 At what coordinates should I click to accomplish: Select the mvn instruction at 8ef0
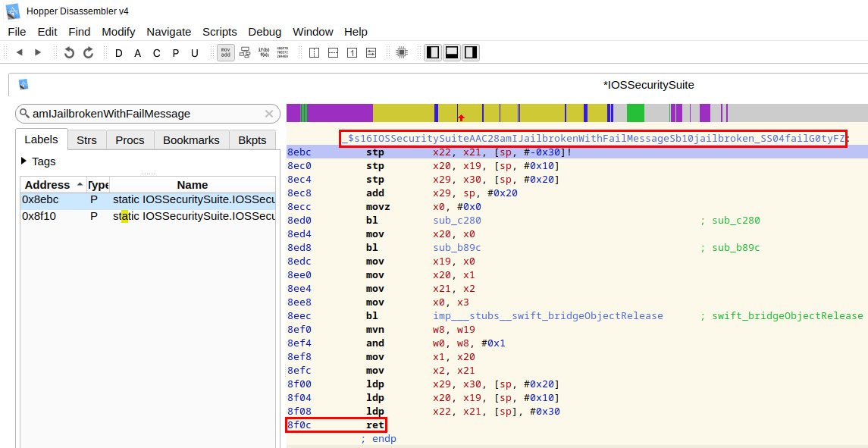(578, 330)
